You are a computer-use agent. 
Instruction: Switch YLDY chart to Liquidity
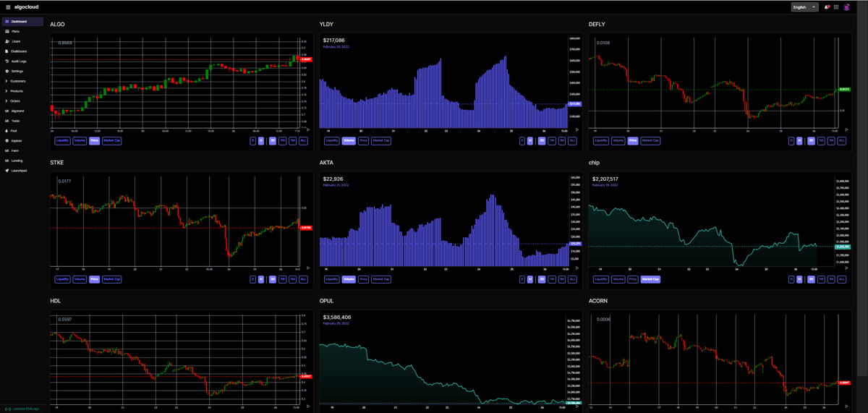[x=331, y=141]
